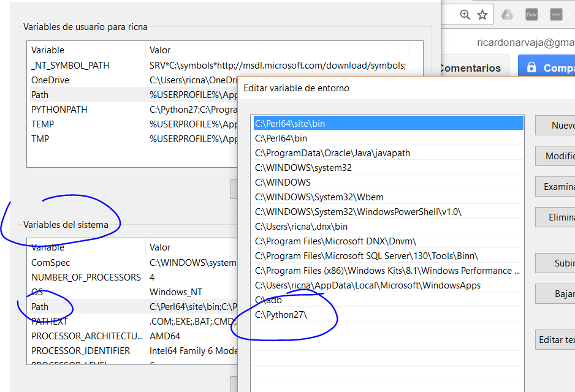Bookmark the page with the star icon
This screenshot has height=392, width=575.
(x=482, y=15)
